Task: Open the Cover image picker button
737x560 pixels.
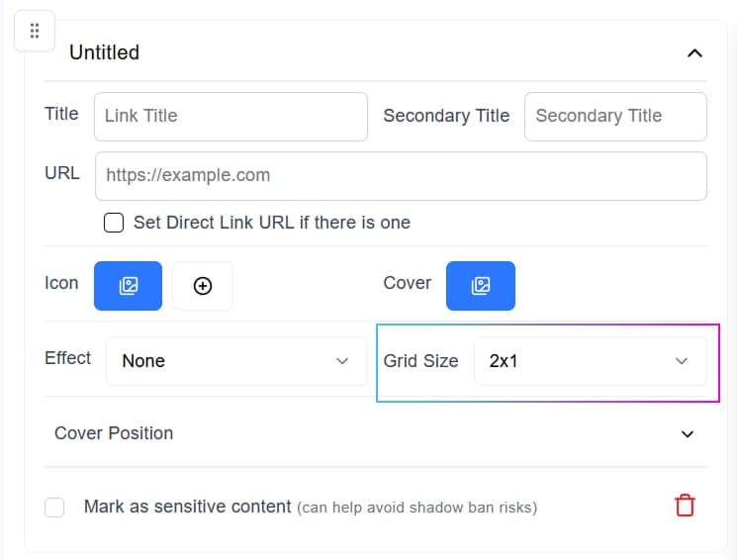Action: [x=481, y=286]
